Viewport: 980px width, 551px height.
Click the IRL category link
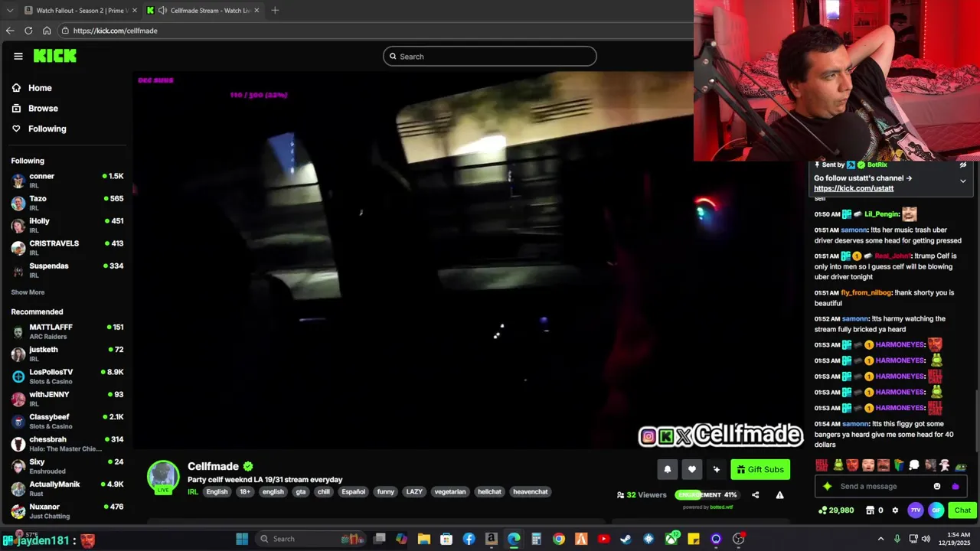193,491
